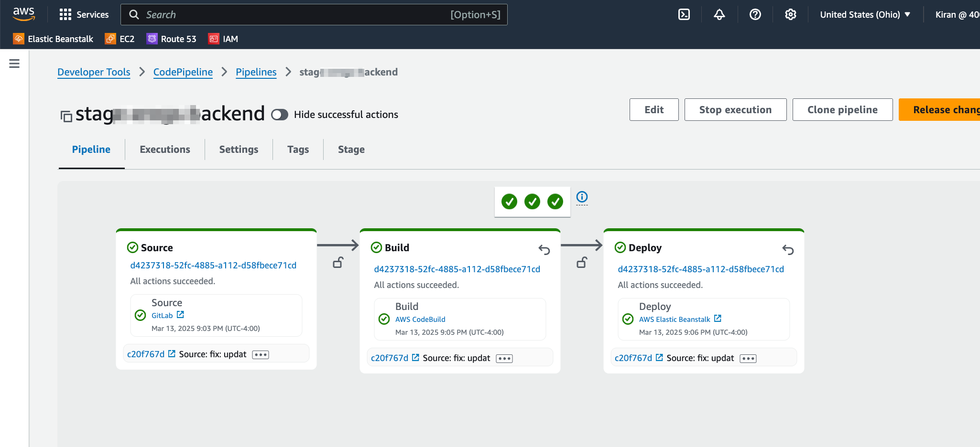Open commit c20f767d link in Build stage
The width and height of the screenshot is (980, 447).
[390, 358]
